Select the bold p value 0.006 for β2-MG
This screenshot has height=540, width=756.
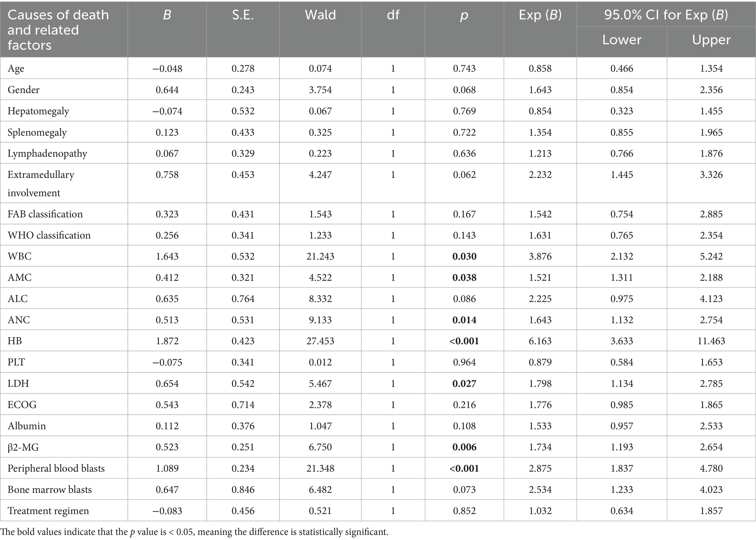[x=464, y=447]
